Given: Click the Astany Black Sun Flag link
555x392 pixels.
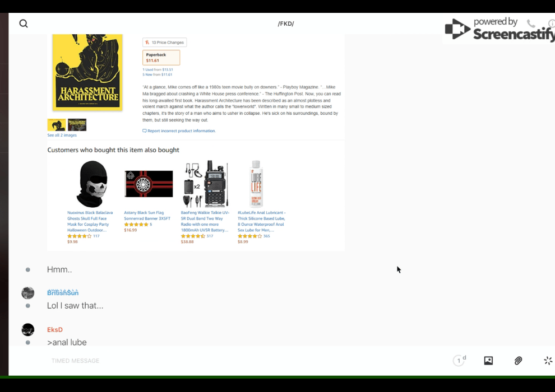Looking at the screenshot, I should click(x=147, y=216).
